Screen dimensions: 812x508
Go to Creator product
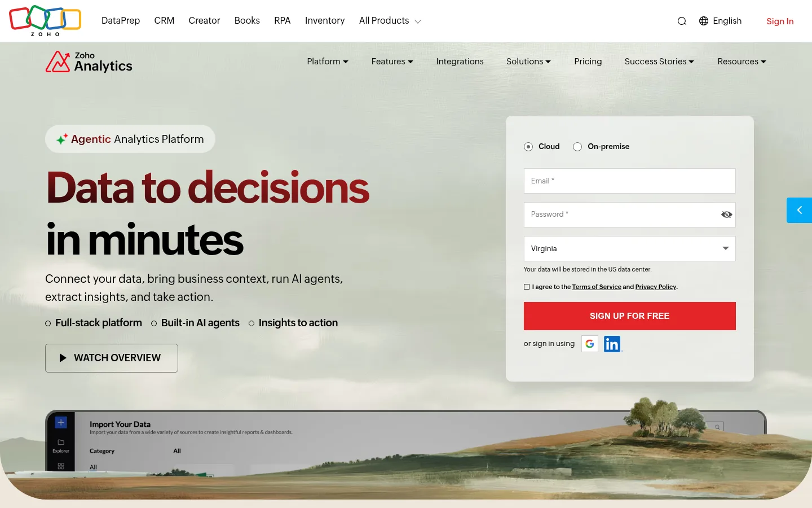(204, 21)
